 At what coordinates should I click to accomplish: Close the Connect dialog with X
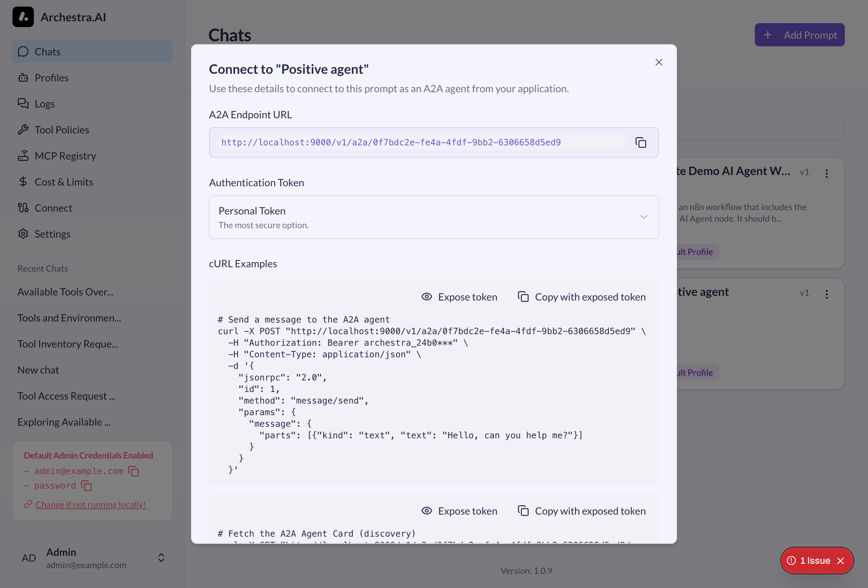(659, 62)
